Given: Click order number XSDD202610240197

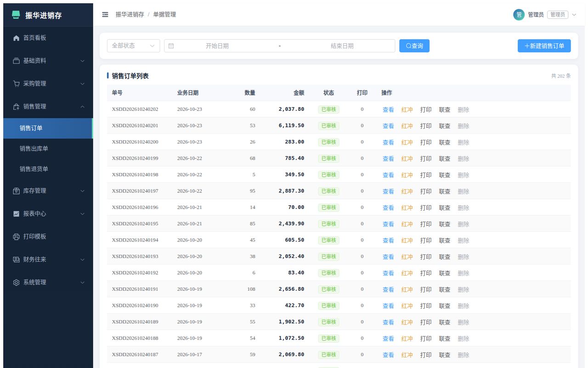Looking at the screenshot, I should (x=135, y=191).
